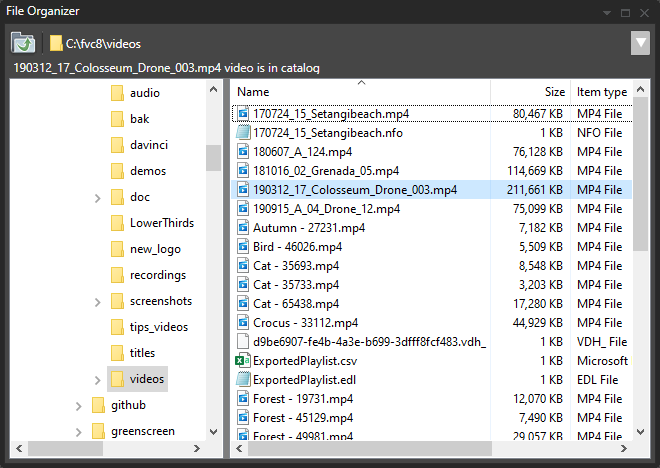Screen dimensions: 660x468
Task: Sort files by the Name column header
Action: click(360, 92)
